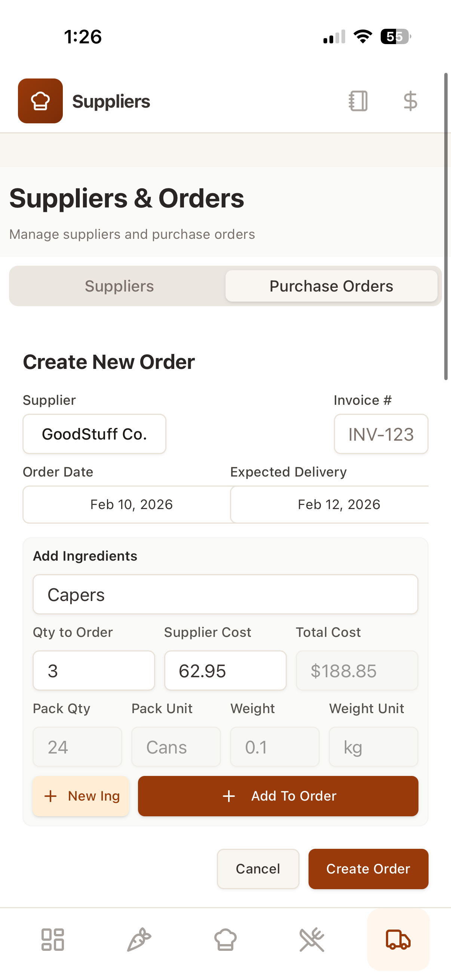Tap the crossed utensils icon
451x980 pixels.
point(312,939)
